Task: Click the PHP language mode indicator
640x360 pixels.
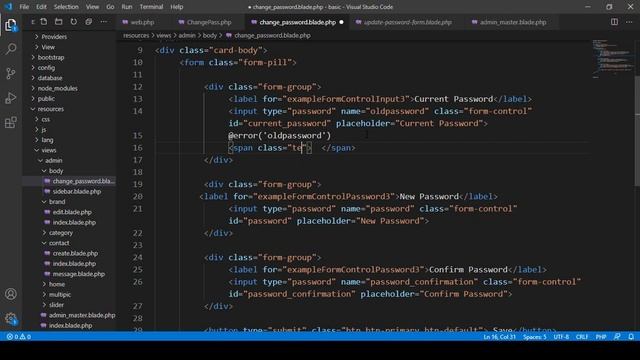Action: point(601,337)
